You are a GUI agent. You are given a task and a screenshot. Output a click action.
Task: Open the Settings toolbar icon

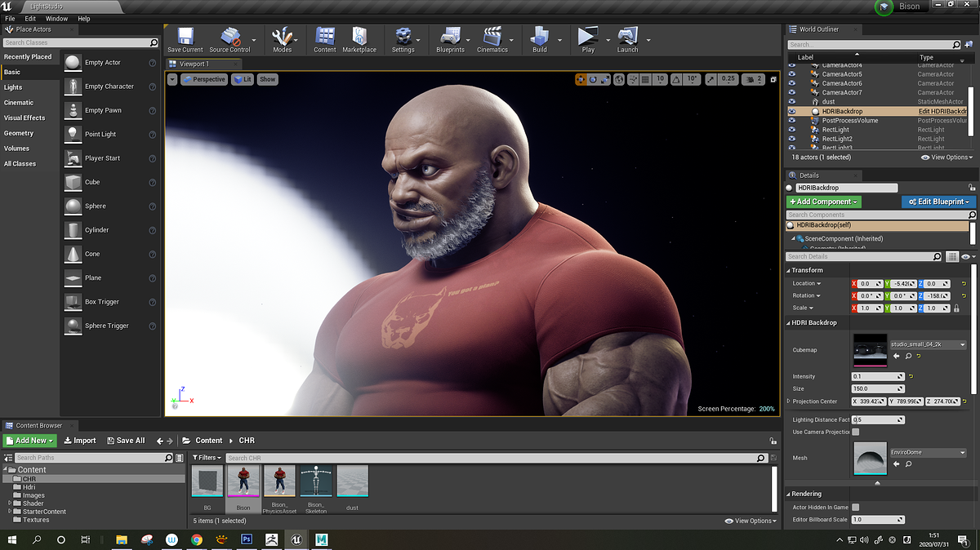403,36
